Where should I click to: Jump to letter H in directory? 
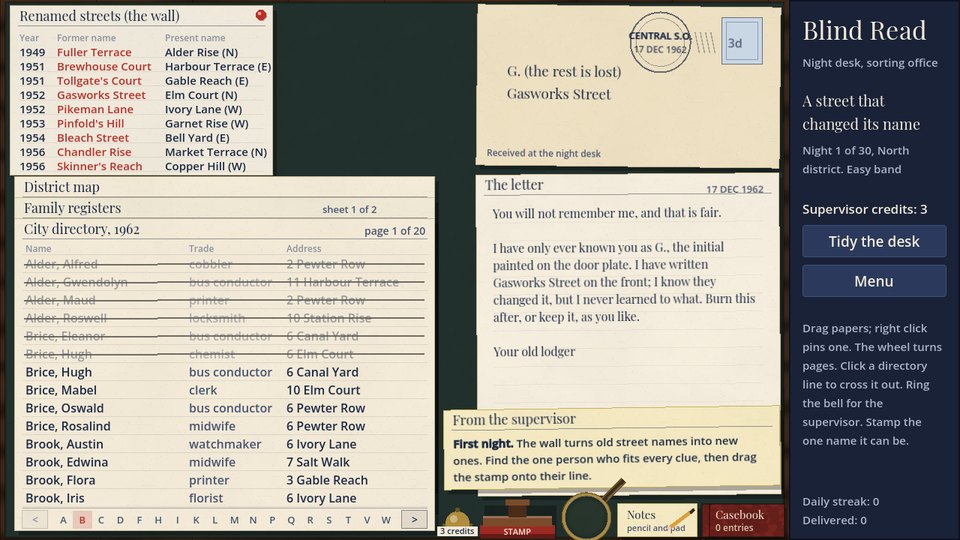point(158,520)
